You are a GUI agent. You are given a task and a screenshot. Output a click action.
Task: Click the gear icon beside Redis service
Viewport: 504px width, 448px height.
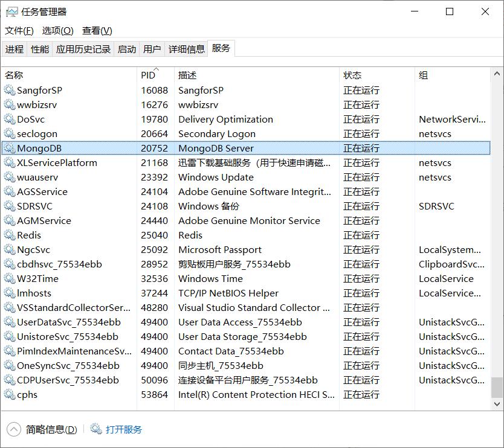[10, 235]
